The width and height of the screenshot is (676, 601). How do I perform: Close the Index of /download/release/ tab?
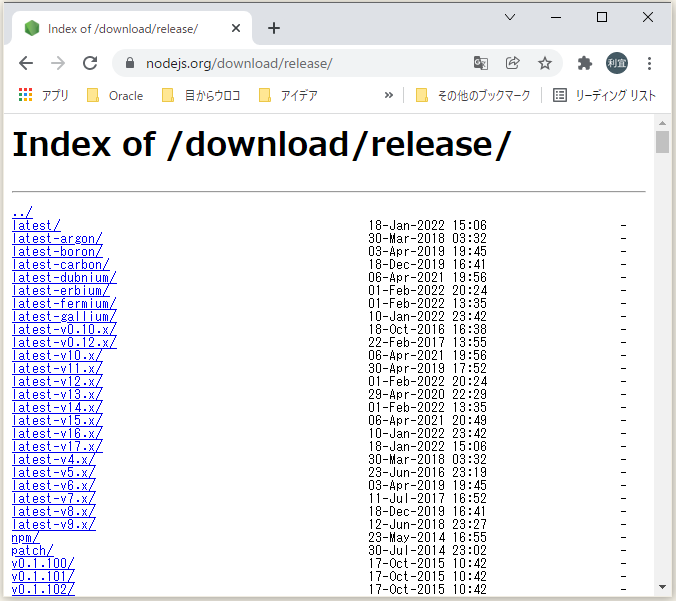[x=236, y=28]
